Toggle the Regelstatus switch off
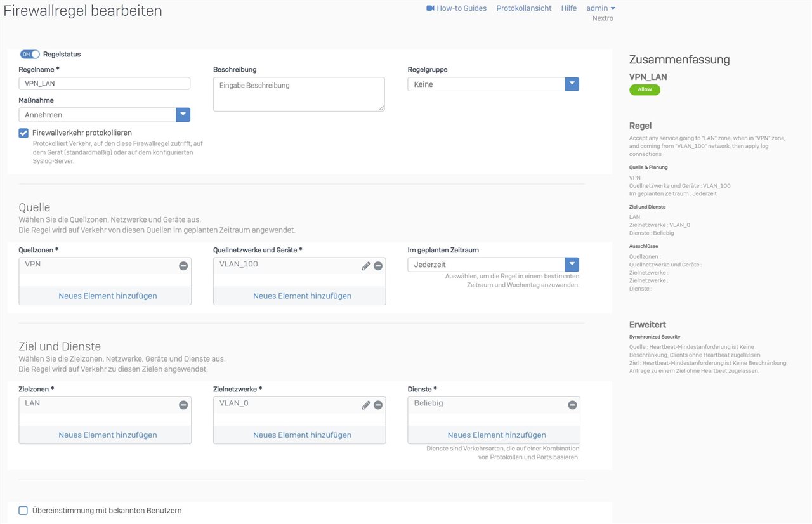This screenshot has width=812, height=524. [x=30, y=55]
